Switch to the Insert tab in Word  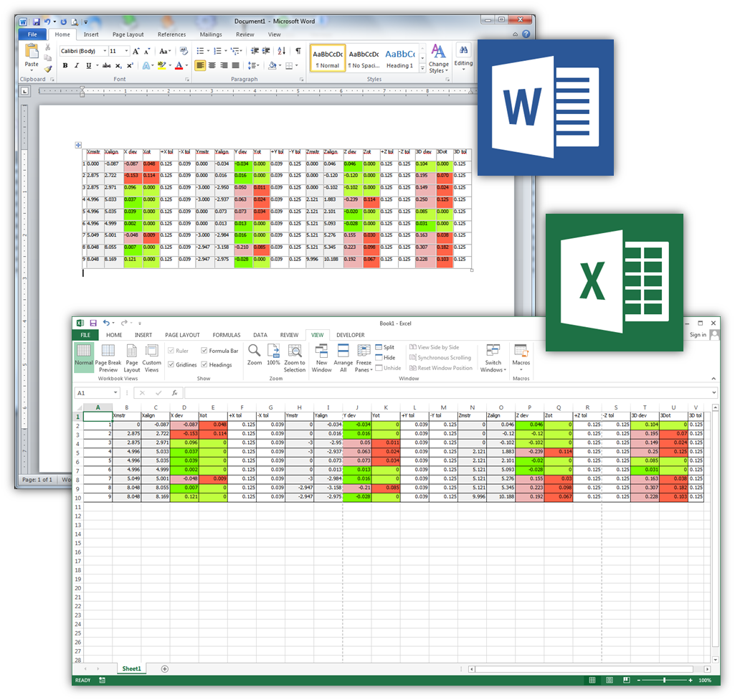(x=91, y=34)
